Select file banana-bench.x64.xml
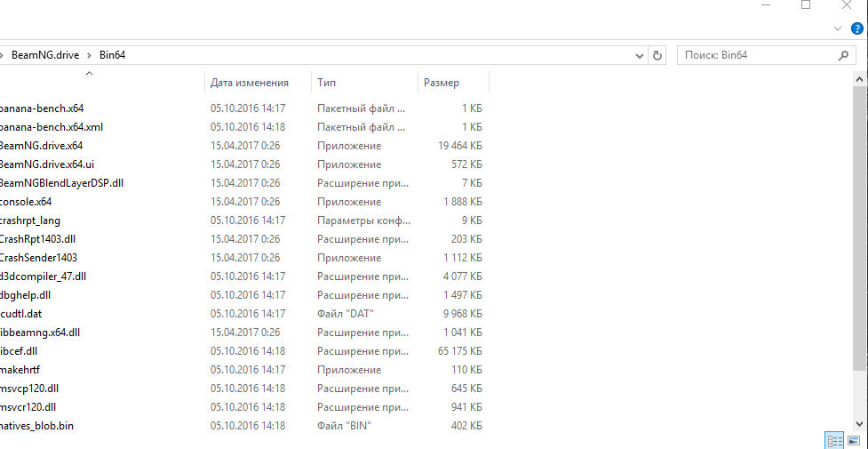 (x=52, y=127)
